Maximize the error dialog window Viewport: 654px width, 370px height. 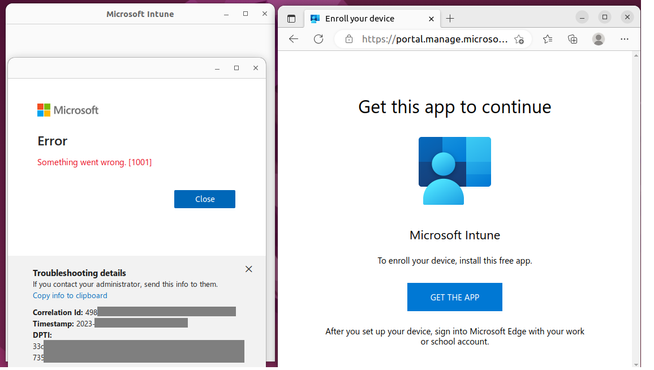click(x=236, y=68)
